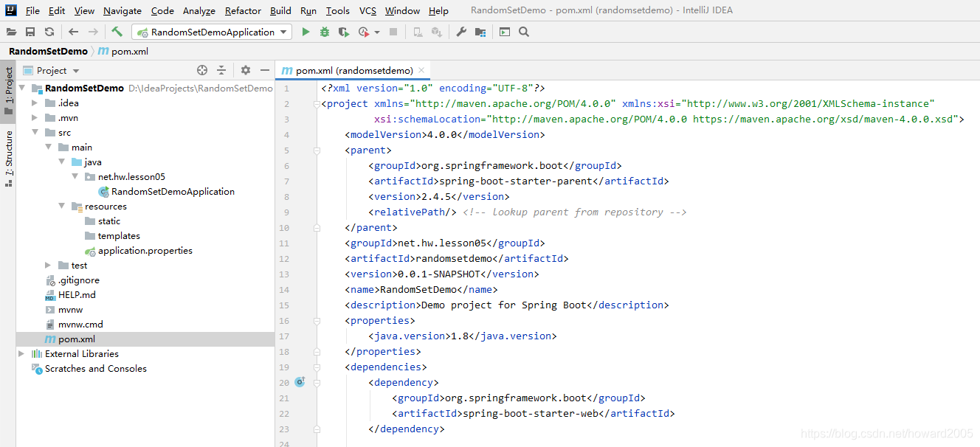Navigate Back using the left arrow icon
Viewport: 980px width, 447px height.
[x=73, y=32]
